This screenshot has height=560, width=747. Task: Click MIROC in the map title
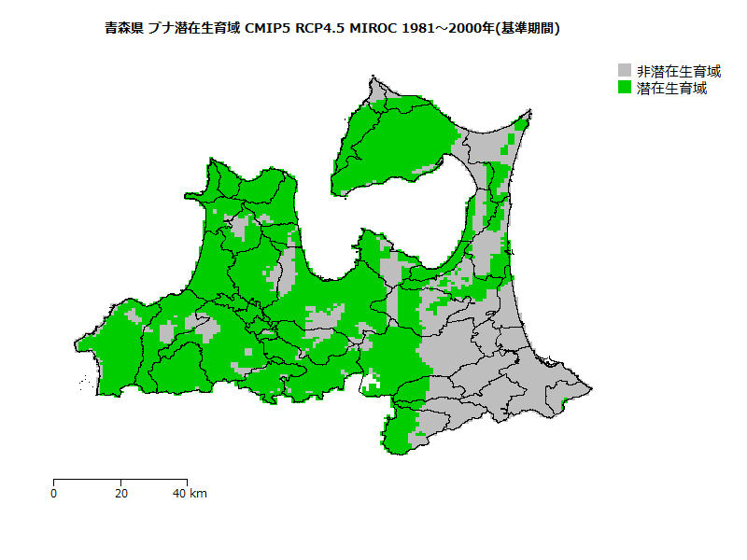pyautogui.click(x=373, y=29)
